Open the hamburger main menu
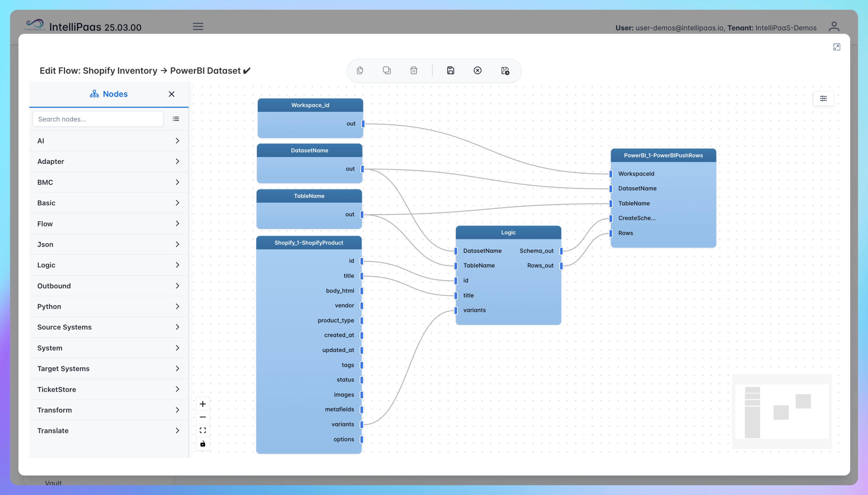The height and width of the screenshot is (495, 868). point(198,27)
